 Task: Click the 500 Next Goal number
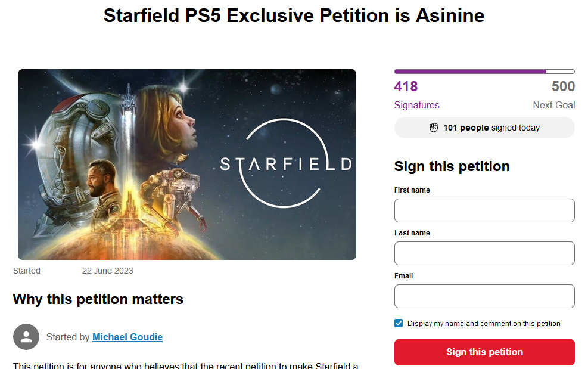563,86
